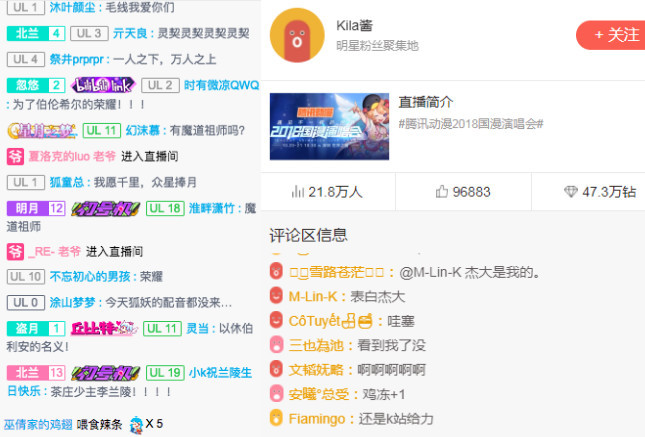Click the viewer count bar-chart icon
The height and width of the screenshot is (437, 645).
click(x=298, y=192)
